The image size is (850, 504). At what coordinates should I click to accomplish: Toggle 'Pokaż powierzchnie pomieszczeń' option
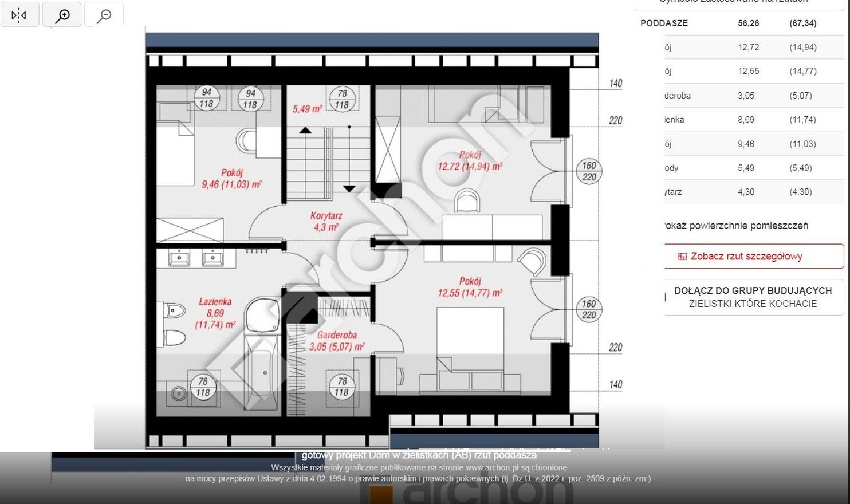point(737,226)
